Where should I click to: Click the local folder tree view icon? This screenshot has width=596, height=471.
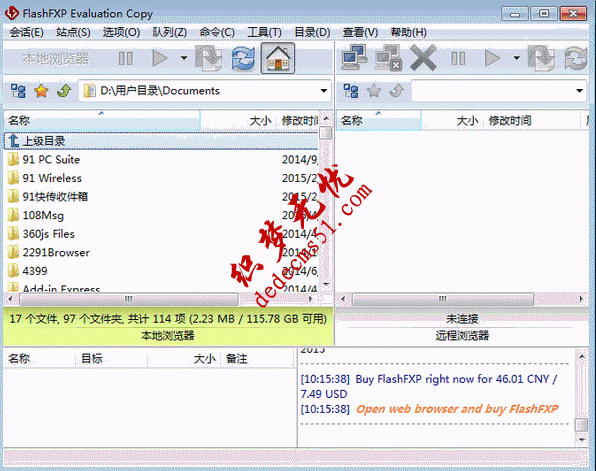click(18, 91)
